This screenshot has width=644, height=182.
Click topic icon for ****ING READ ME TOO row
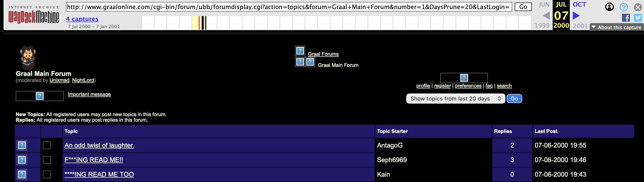22,174
